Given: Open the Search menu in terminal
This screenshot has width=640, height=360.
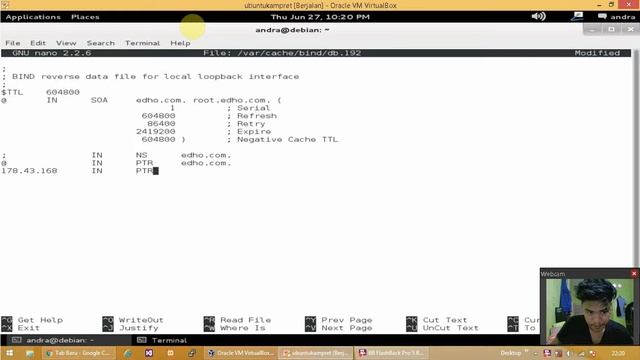Looking at the screenshot, I should click(x=100, y=43).
